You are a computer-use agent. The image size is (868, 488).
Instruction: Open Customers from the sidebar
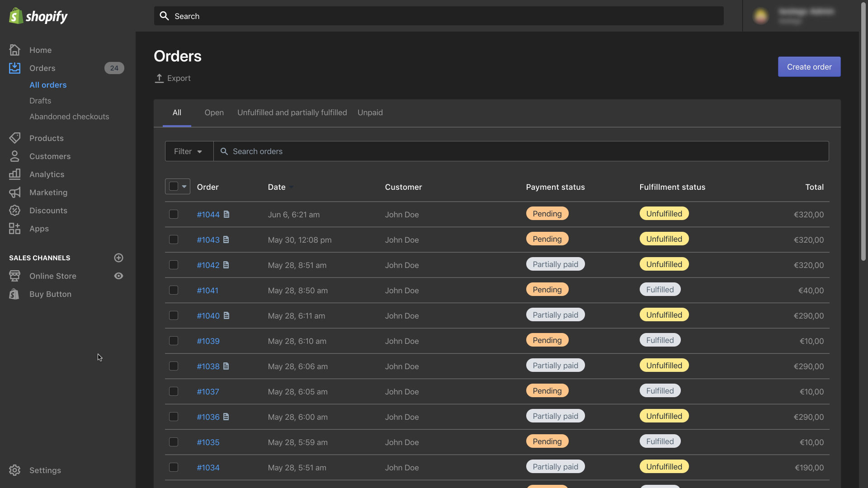coord(50,156)
